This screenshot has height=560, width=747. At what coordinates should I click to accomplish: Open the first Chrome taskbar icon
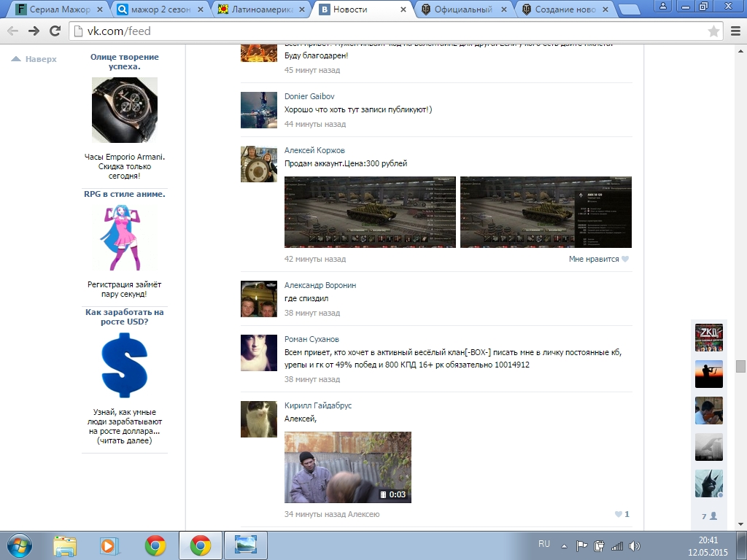[x=155, y=545]
